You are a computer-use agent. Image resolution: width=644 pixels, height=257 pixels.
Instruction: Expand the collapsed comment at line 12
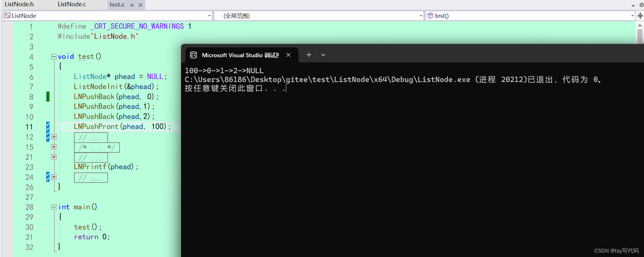click(54, 137)
